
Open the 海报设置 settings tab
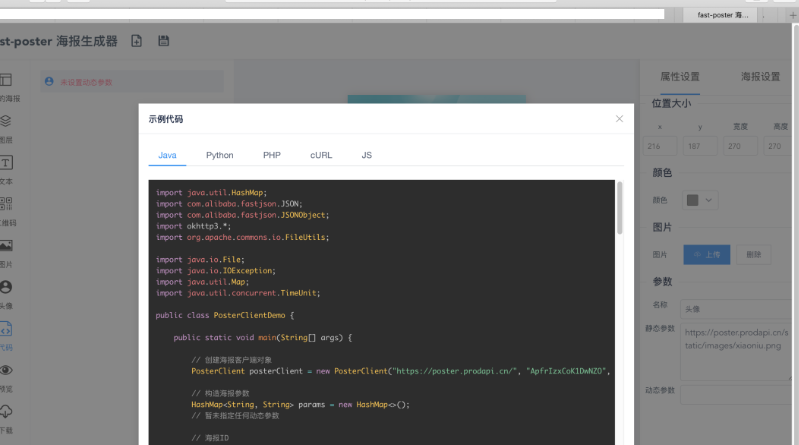(x=760, y=76)
